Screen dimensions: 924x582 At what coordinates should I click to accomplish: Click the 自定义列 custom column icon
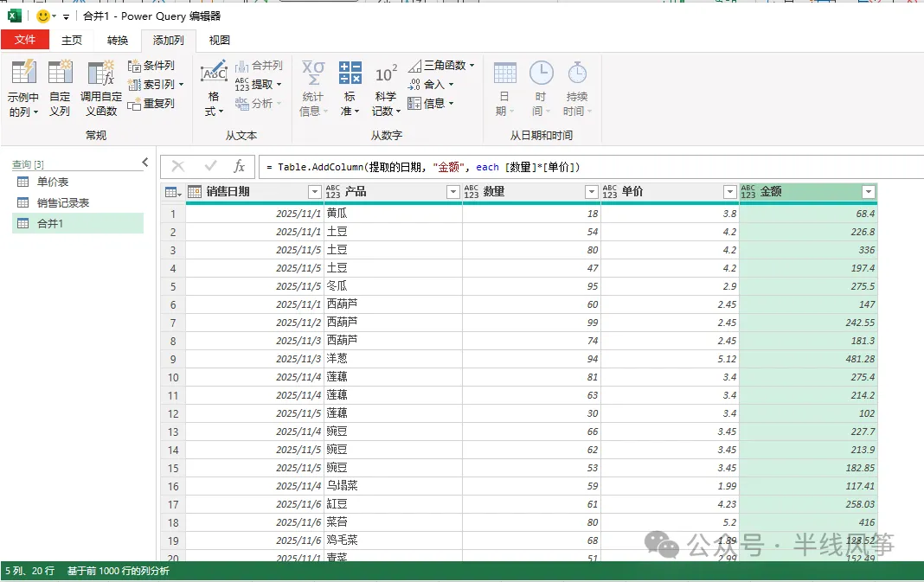pos(60,73)
